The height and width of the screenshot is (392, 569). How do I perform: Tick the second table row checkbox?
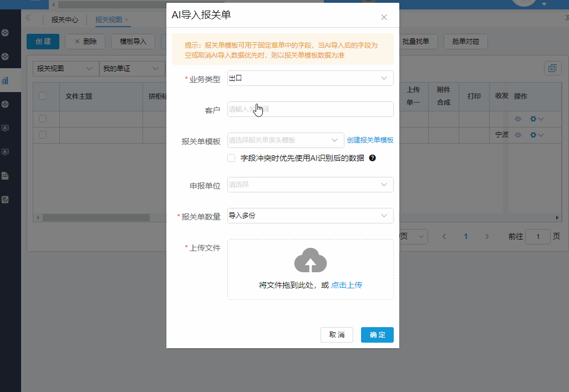tap(43, 135)
